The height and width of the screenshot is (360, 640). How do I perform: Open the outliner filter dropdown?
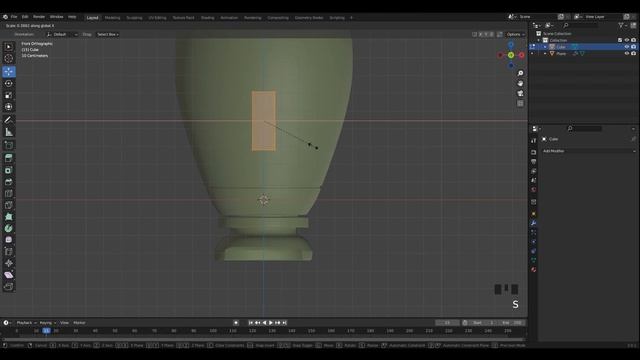(622, 25)
